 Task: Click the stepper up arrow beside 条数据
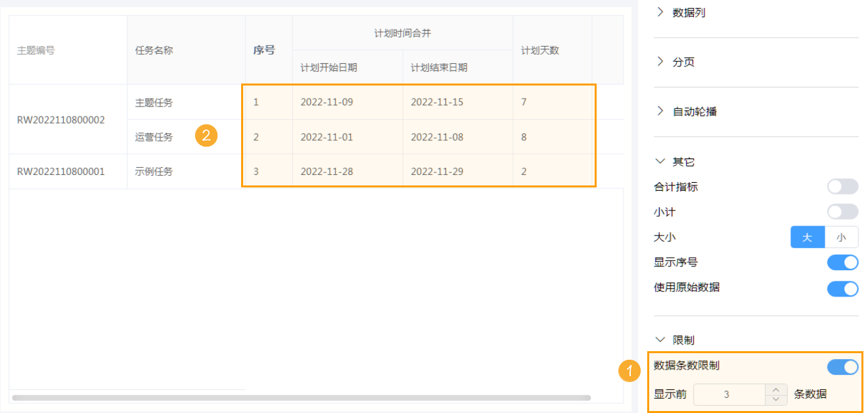click(x=775, y=390)
